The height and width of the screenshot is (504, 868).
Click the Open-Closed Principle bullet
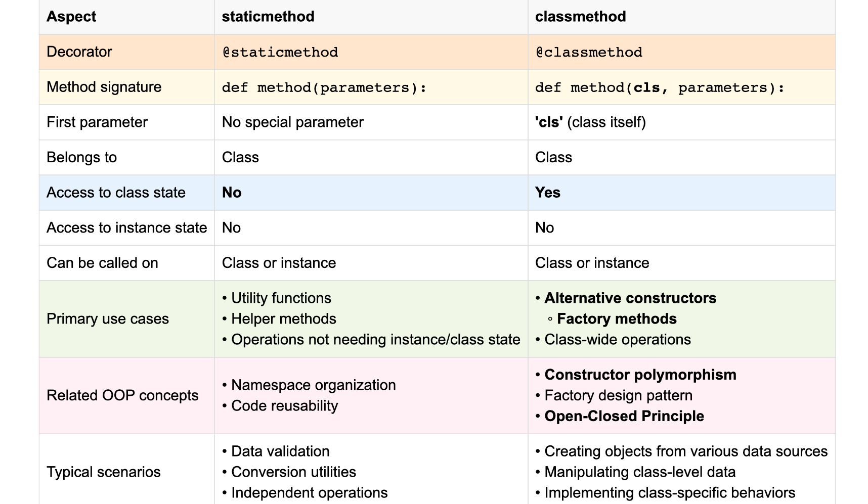pyautogui.click(x=620, y=417)
